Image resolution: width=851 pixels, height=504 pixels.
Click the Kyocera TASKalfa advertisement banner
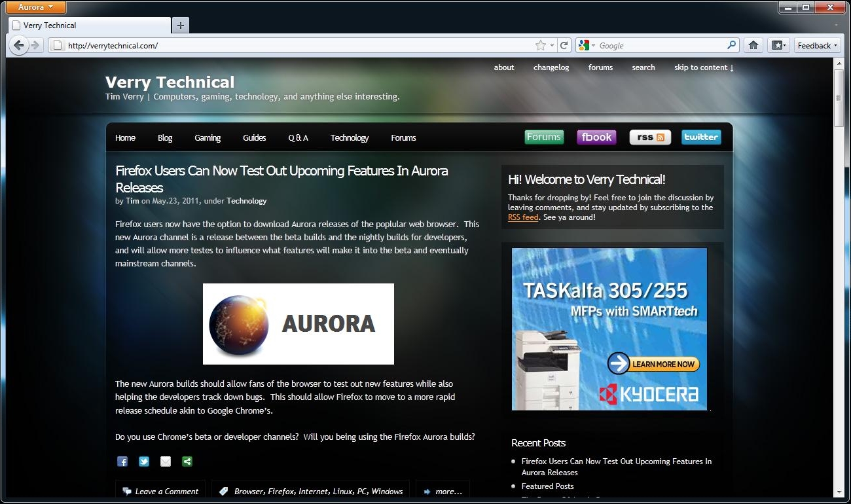pos(609,329)
